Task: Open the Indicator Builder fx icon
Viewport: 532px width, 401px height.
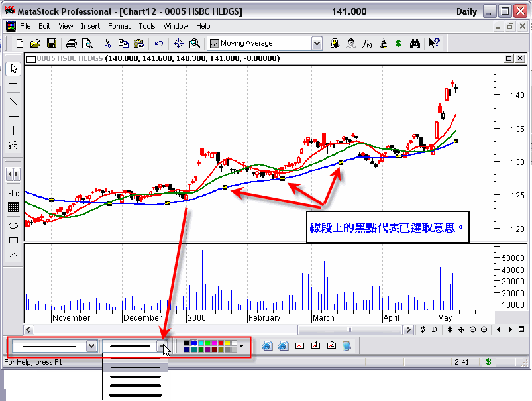Action: (x=367, y=44)
